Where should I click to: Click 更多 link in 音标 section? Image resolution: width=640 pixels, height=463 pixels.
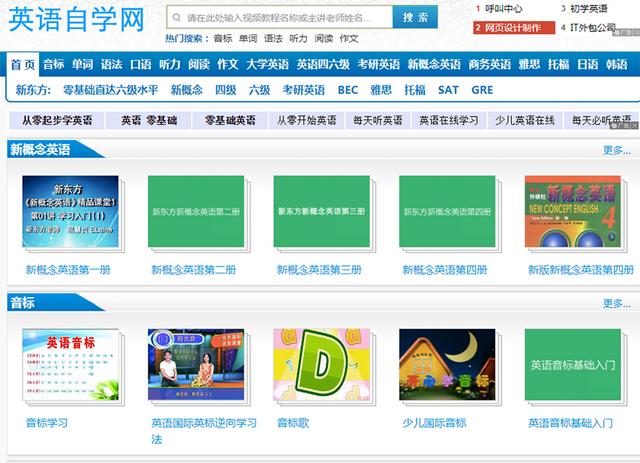[x=617, y=303]
